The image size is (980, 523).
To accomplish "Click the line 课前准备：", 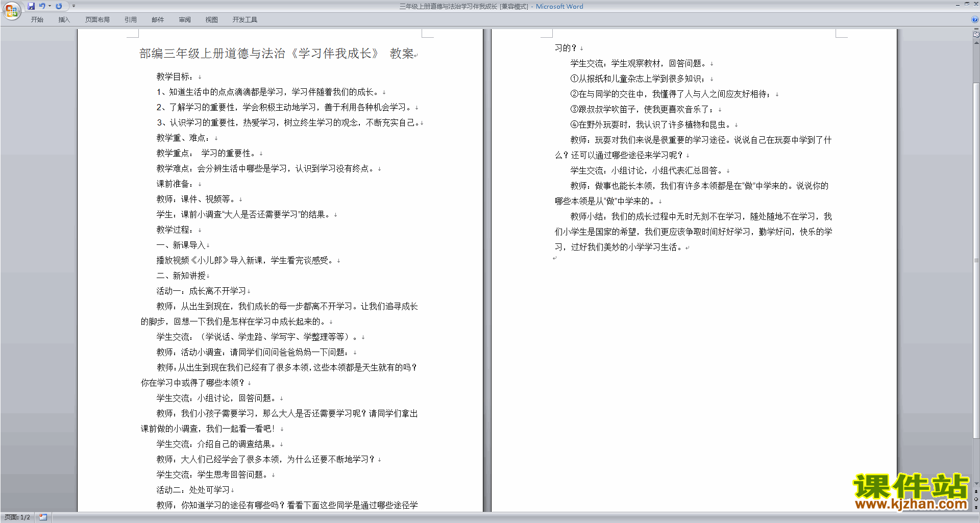I will 175,184.
